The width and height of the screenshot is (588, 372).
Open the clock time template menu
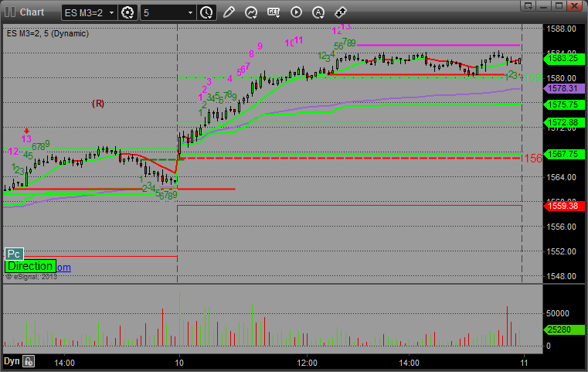click(x=206, y=13)
